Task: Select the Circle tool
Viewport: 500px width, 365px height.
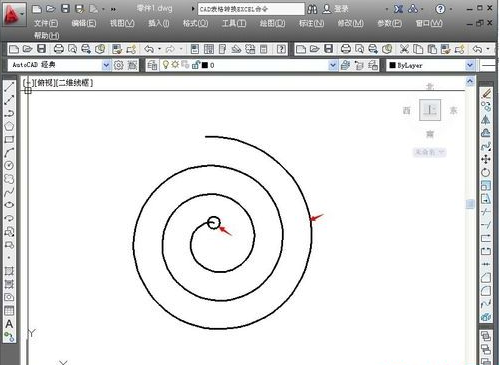Action: tap(9, 166)
